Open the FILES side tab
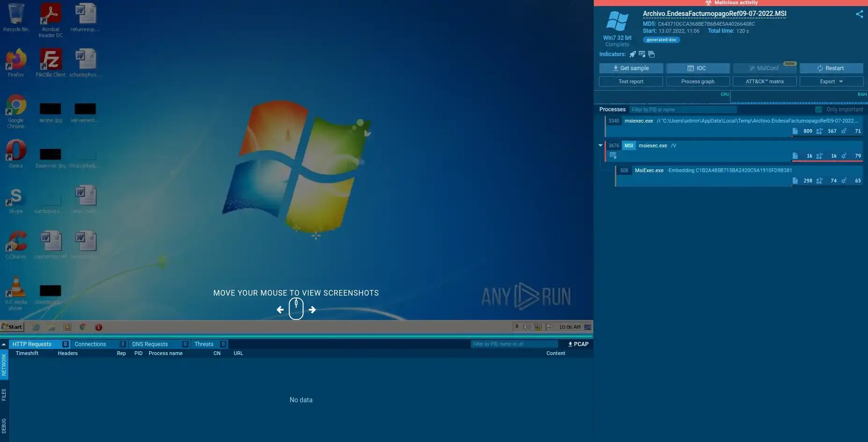868x442 pixels. 4,394
